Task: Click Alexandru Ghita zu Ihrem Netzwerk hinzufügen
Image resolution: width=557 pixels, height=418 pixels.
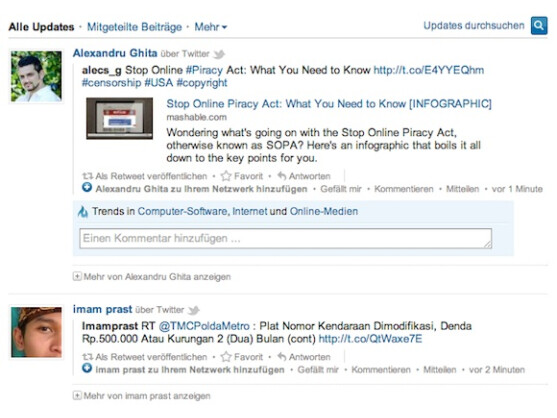Action: click(201, 189)
